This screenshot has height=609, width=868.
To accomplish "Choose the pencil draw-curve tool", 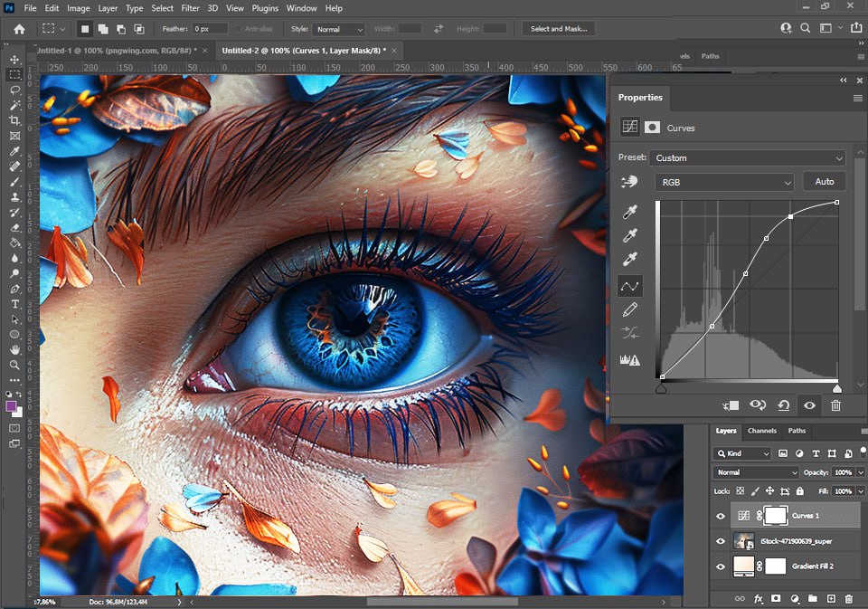I will coord(630,309).
